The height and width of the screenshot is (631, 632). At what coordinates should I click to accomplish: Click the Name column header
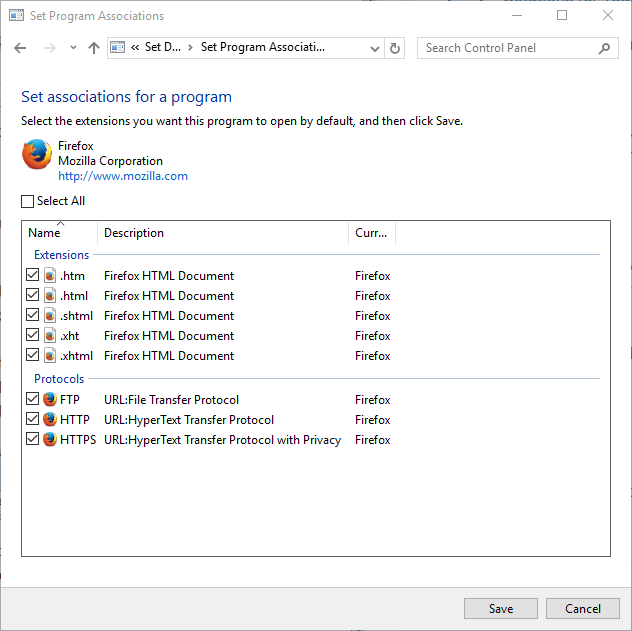point(60,232)
